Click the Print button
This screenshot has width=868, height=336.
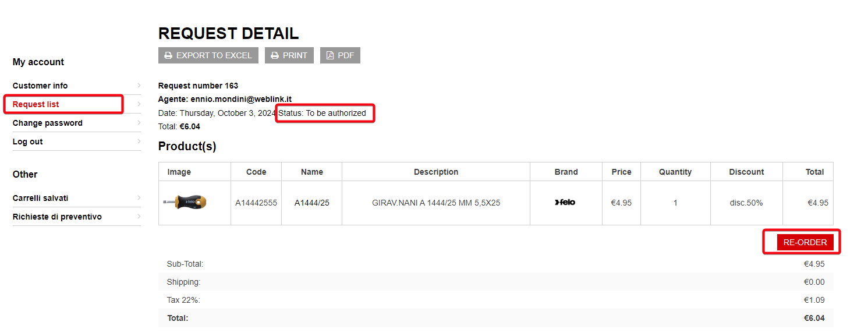(x=289, y=55)
